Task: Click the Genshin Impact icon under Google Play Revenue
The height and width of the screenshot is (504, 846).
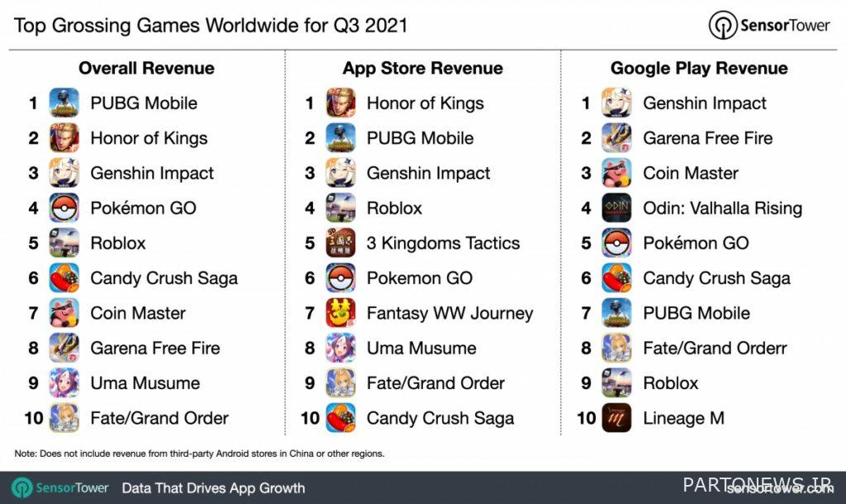Action: point(616,102)
